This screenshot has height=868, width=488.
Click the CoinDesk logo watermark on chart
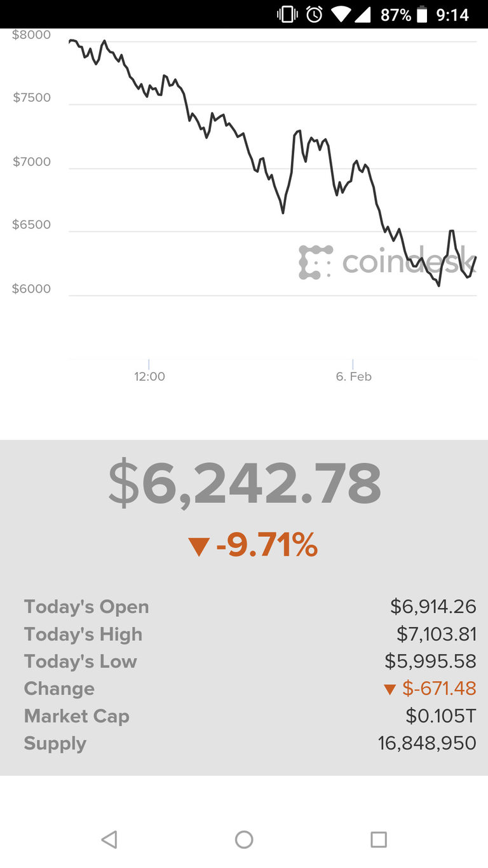click(386, 262)
